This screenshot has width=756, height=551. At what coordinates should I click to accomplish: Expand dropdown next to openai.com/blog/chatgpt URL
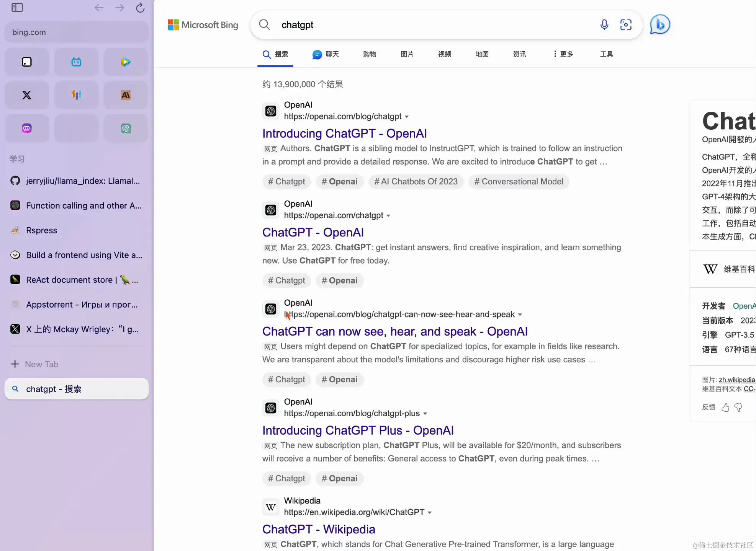pyautogui.click(x=407, y=117)
